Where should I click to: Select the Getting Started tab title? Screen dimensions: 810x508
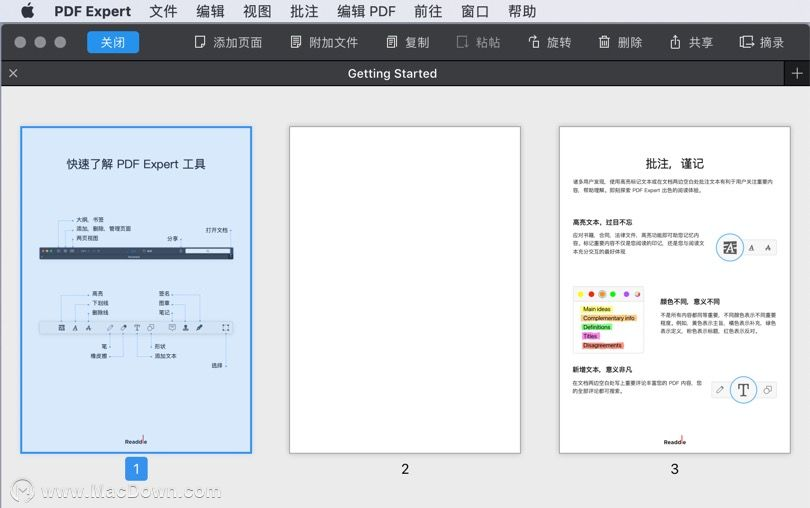[392, 73]
